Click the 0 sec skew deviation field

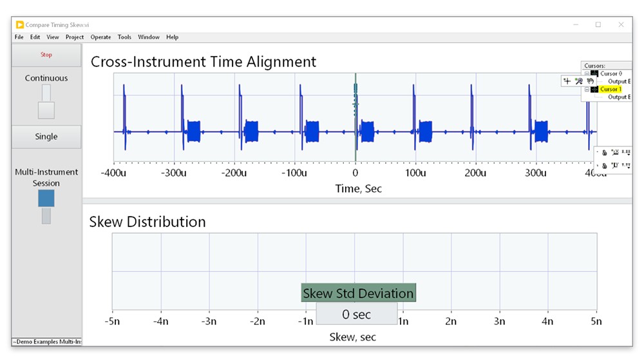356,315
